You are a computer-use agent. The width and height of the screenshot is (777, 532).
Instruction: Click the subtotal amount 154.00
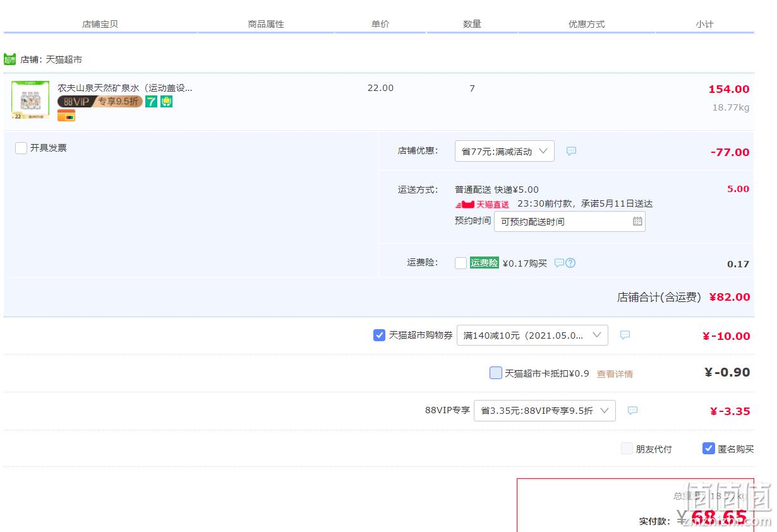729,89
